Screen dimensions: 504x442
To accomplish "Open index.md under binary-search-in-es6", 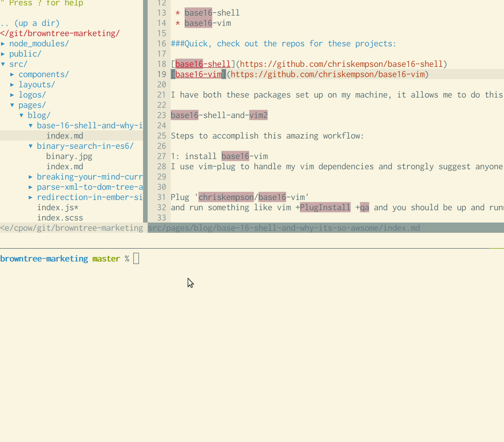I will pyautogui.click(x=65, y=167).
